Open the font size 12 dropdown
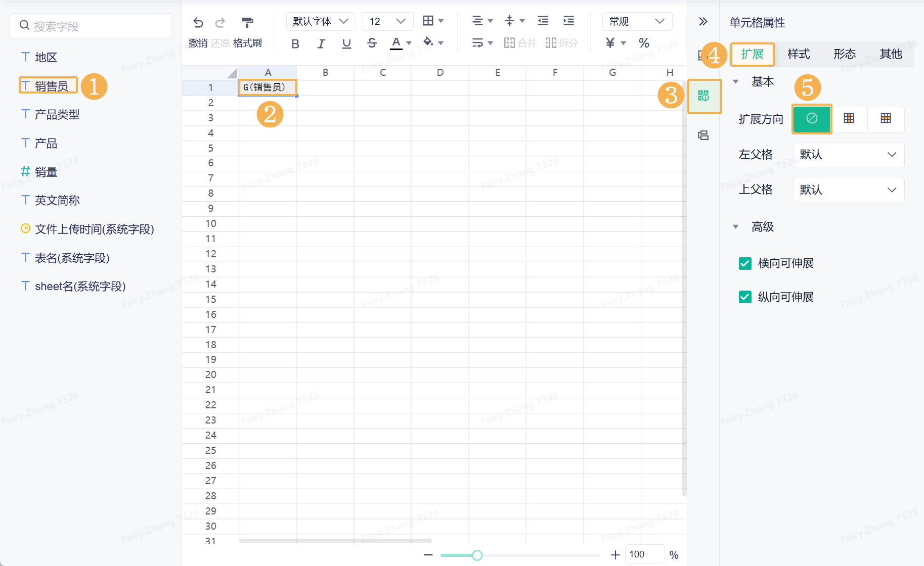Viewport: 924px width, 566px height. 388,21
